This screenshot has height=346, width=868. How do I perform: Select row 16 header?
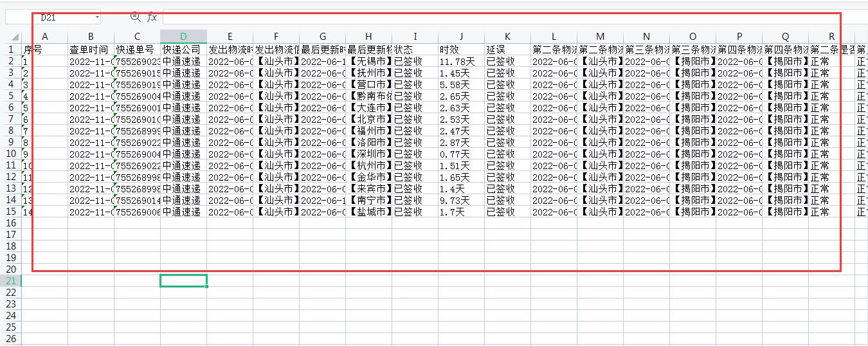[x=10, y=223]
